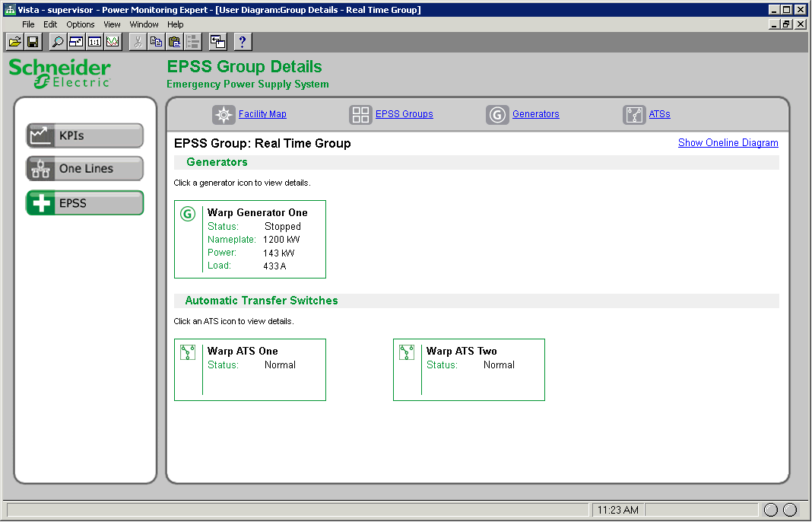Image resolution: width=812 pixels, height=522 pixels.
Task: Paste using the Paste toolbar icon
Action: (x=174, y=41)
